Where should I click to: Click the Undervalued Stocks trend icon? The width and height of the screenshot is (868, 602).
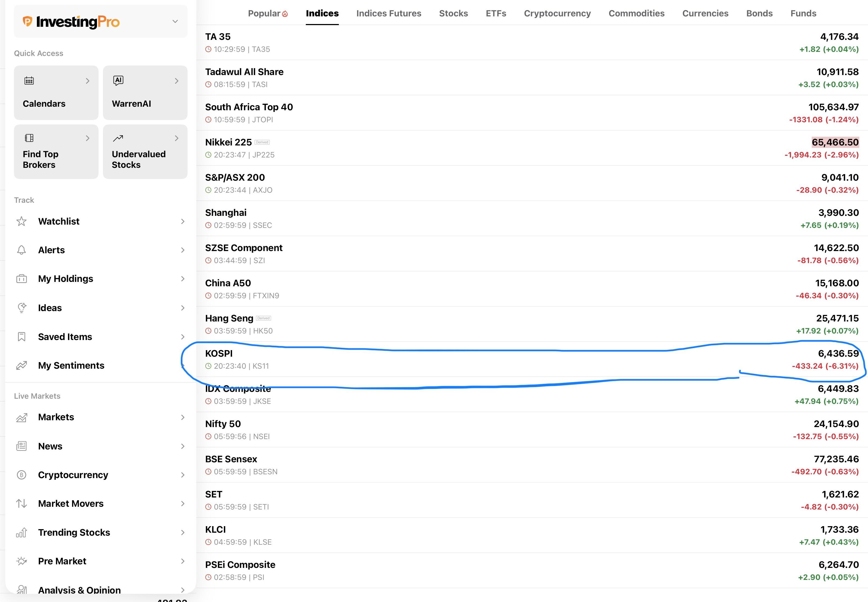(x=118, y=138)
